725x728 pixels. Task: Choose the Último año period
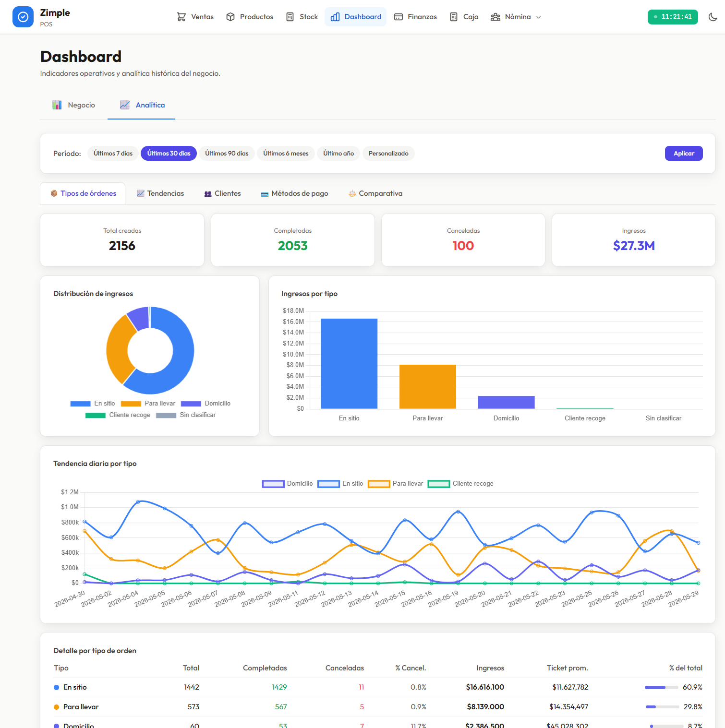(x=338, y=154)
